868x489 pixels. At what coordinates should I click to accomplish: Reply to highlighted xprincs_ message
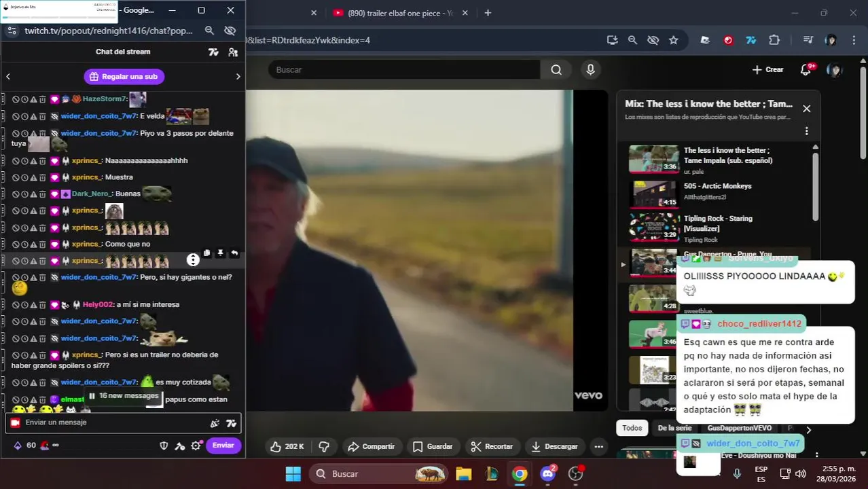[234, 253]
